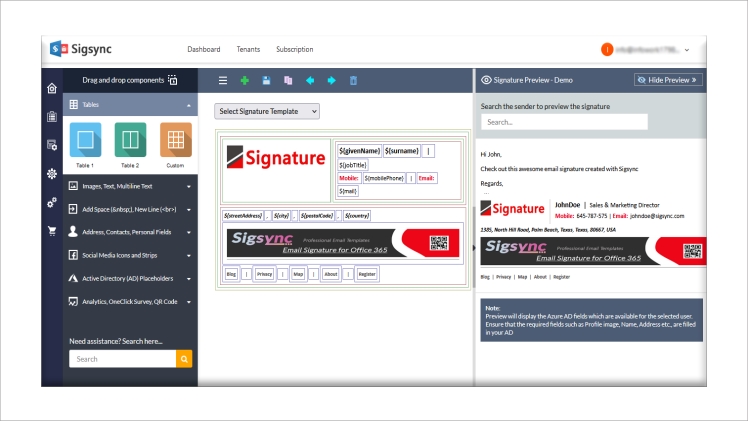Viewport: 748px width, 421px height.
Task: Click the Register link in preview
Action: 561,277
